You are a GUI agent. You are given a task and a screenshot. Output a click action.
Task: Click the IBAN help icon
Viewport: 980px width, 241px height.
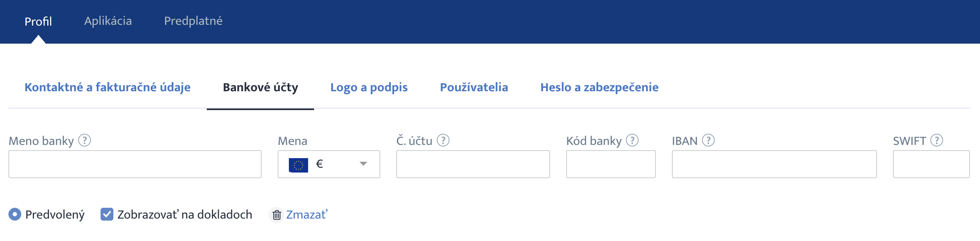pyautogui.click(x=708, y=141)
